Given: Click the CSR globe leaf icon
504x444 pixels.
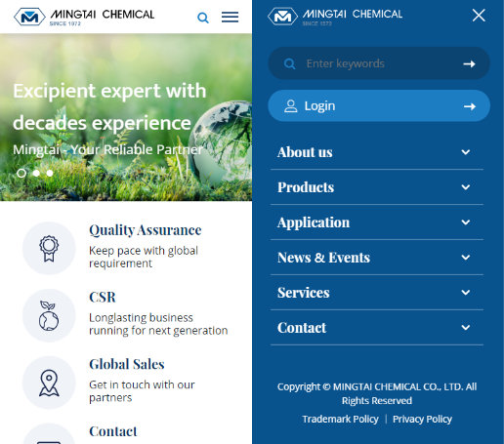Looking at the screenshot, I should [49, 315].
